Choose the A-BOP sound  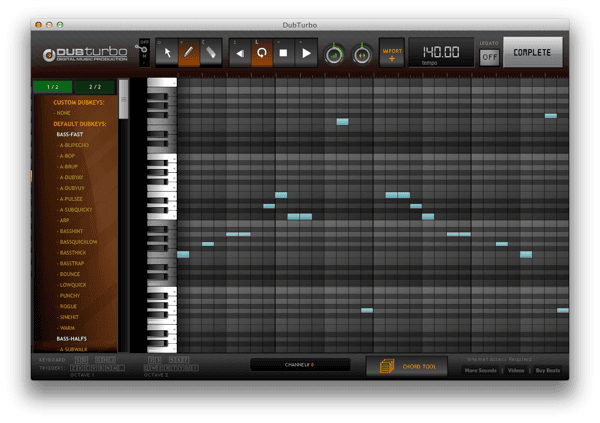coord(67,156)
